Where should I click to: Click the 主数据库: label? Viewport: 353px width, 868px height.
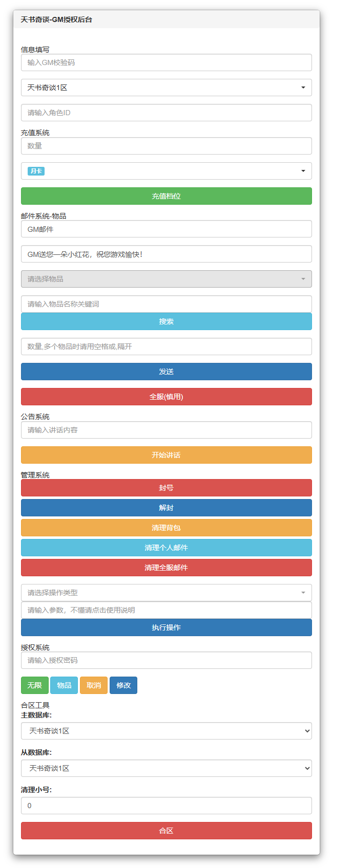(x=36, y=715)
